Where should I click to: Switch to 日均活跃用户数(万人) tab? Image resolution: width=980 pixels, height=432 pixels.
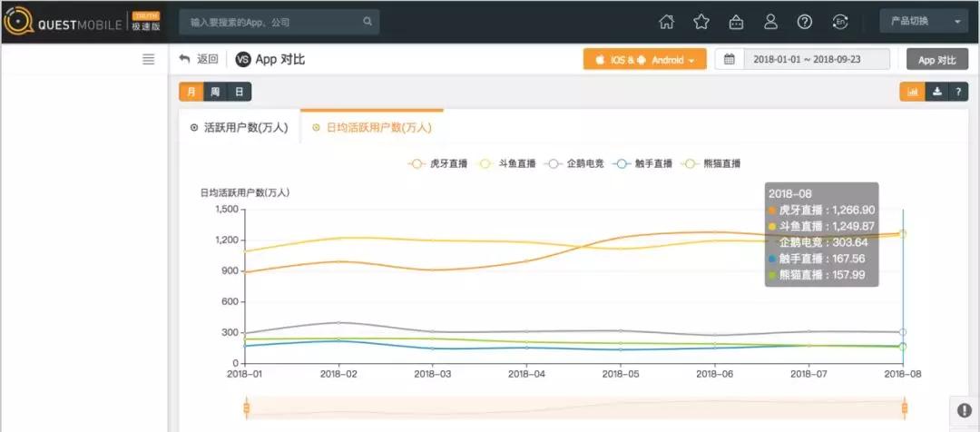tap(372, 128)
